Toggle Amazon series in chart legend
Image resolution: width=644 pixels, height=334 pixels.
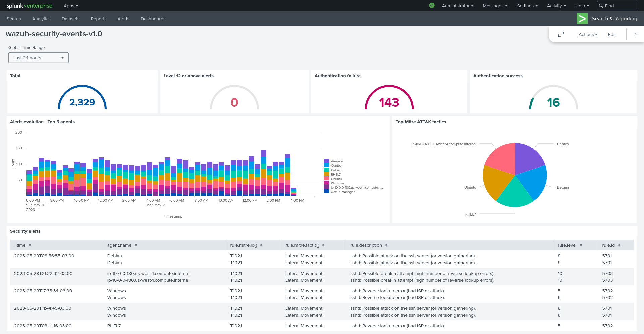337,161
